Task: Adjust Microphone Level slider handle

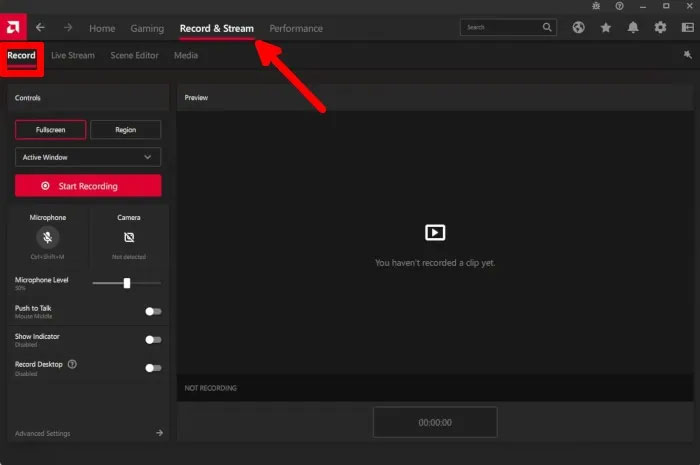Action: pos(127,283)
